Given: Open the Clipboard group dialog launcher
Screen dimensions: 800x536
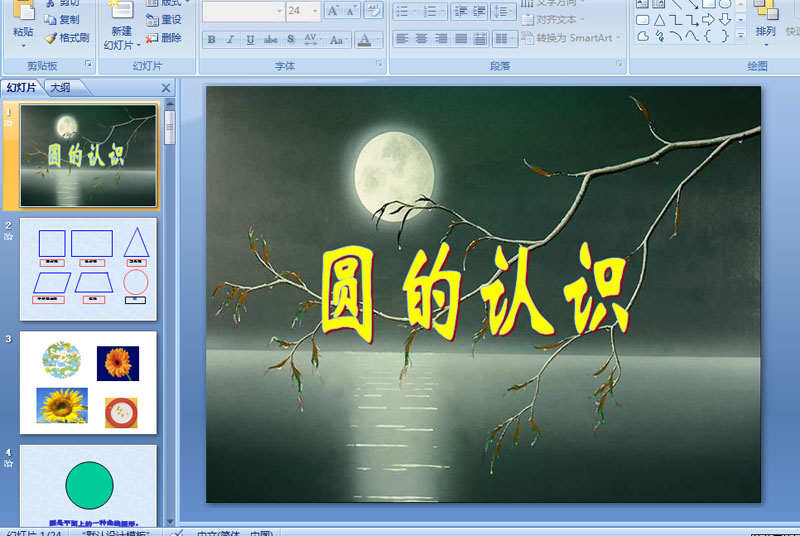Looking at the screenshot, I should (88, 64).
